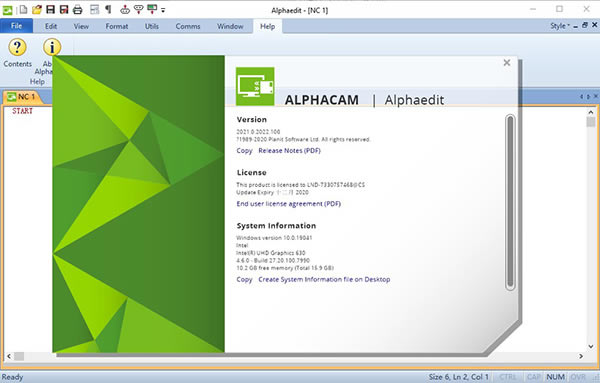Click the green monitor comms toolbar icon

(152, 10)
